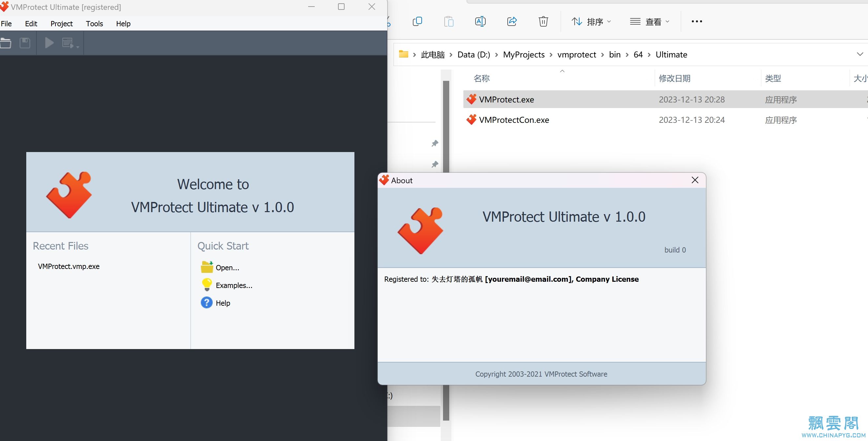The image size is (868, 441).
Task: Click the yellow folder icon beside Open...
Action: click(x=207, y=267)
